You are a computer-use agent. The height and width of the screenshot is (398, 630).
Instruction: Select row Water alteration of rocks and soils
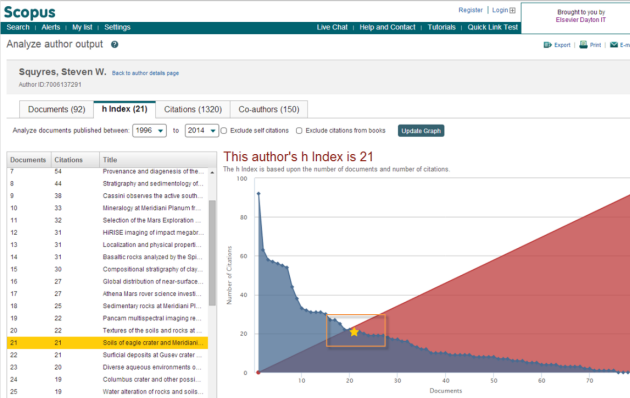pyautogui.click(x=108, y=392)
